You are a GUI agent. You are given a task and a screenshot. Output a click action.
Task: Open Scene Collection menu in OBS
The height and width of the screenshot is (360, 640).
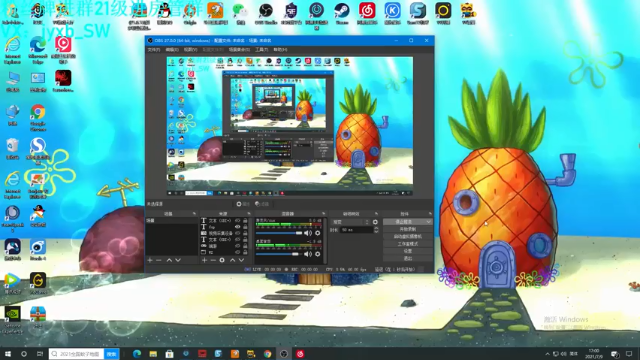pos(239,50)
